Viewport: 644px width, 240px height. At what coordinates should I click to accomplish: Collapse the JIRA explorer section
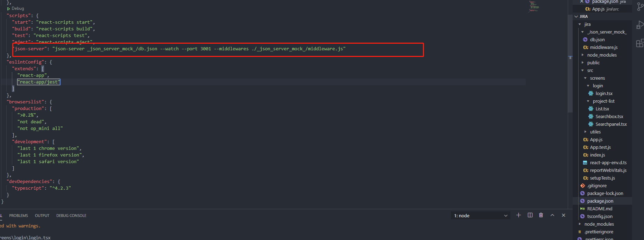[x=583, y=16]
